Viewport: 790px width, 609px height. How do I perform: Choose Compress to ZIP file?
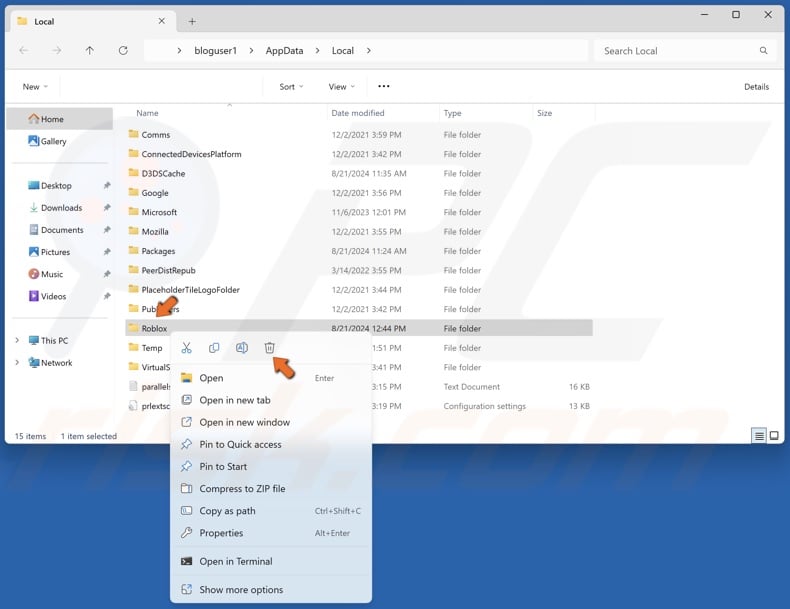(271, 489)
